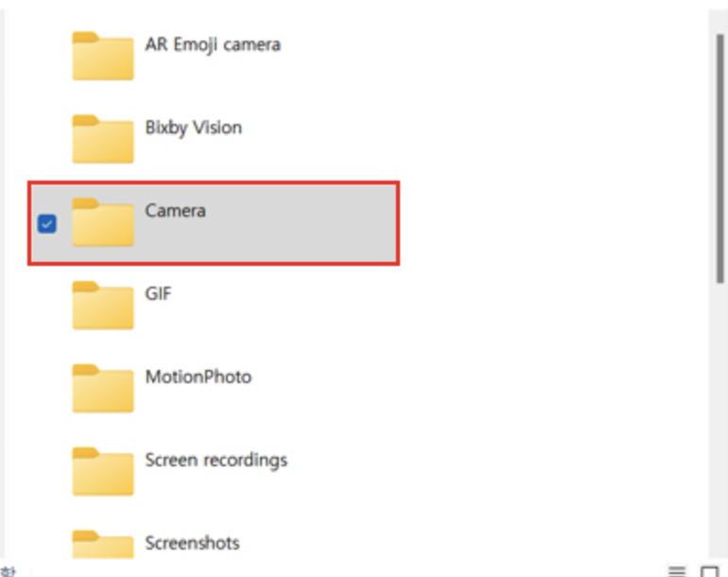Click the AR Emoji camera folder name
Screen dimensions: 728x577
(213, 44)
